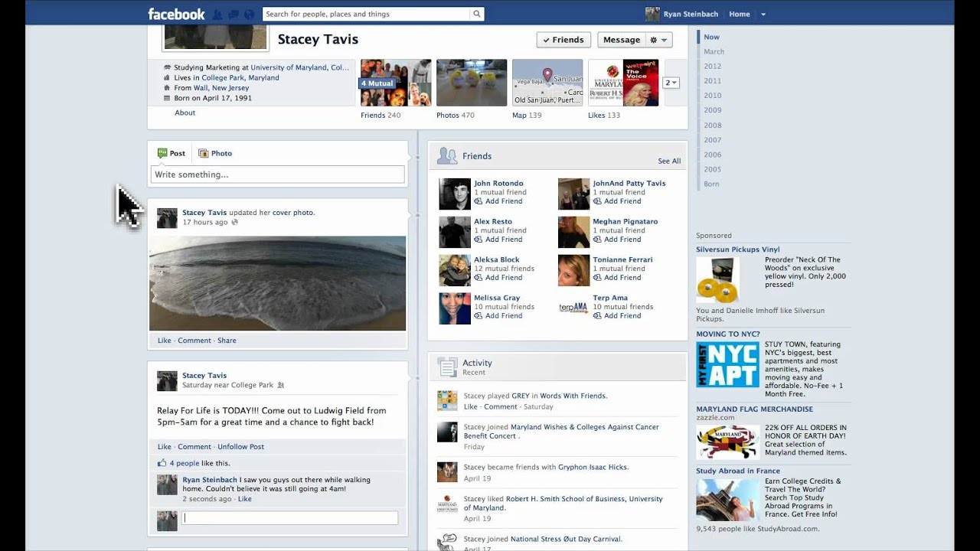Click the search magnifier button

pyautogui.click(x=476, y=14)
